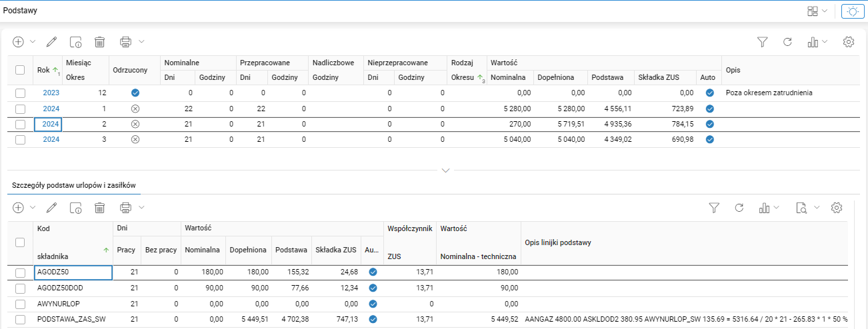Click the refresh icon in upper grid
The image size is (868, 329).
[x=787, y=41]
